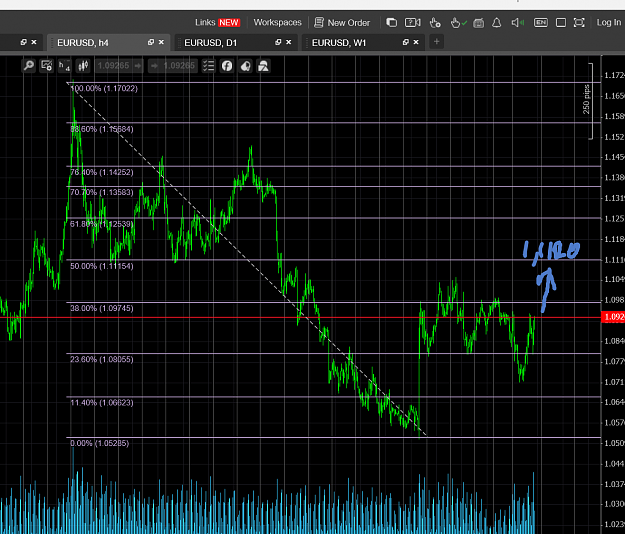The height and width of the screenshot is (534, 625).
Task: Click the New Order button
Action: [342, 22]
